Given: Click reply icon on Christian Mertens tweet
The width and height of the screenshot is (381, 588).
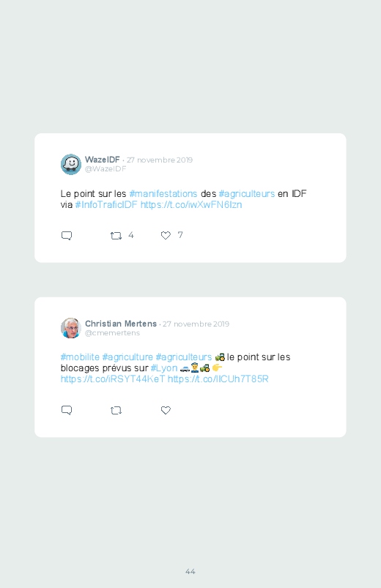Looking at the screenshot, I should (67, 410).
